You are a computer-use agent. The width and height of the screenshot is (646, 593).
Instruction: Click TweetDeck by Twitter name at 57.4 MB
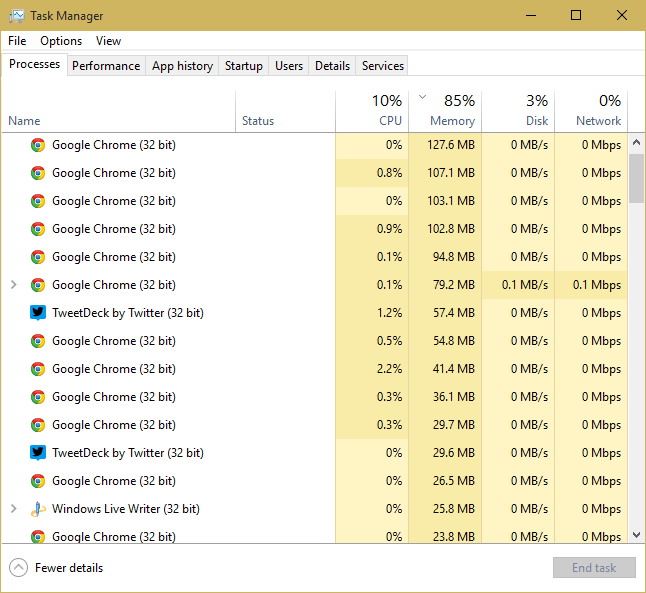pyautogui.click(x=128, y=313)
